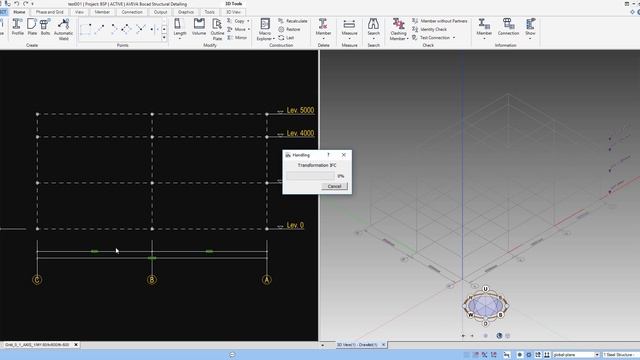Screen dimensions: 640x360
Task: Select the Bolts tool
Action: pyautogui.click(x=45, y=27)
